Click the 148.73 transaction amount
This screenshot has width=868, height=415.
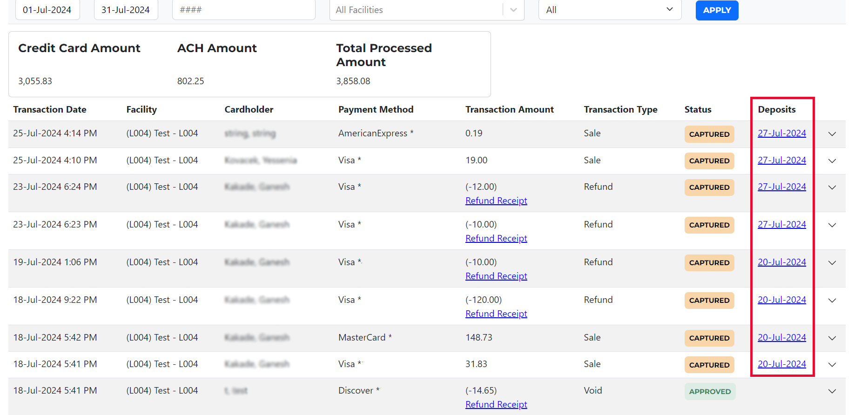pos(479,338)
